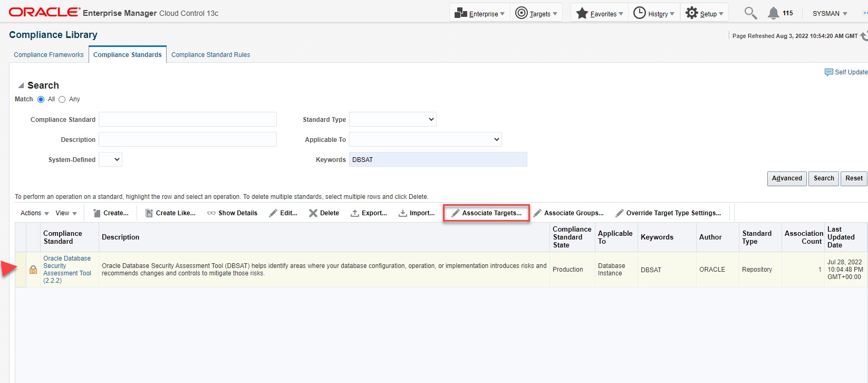
Task: Click Override Target Type Settings button
Action: [x=668, y=213]
